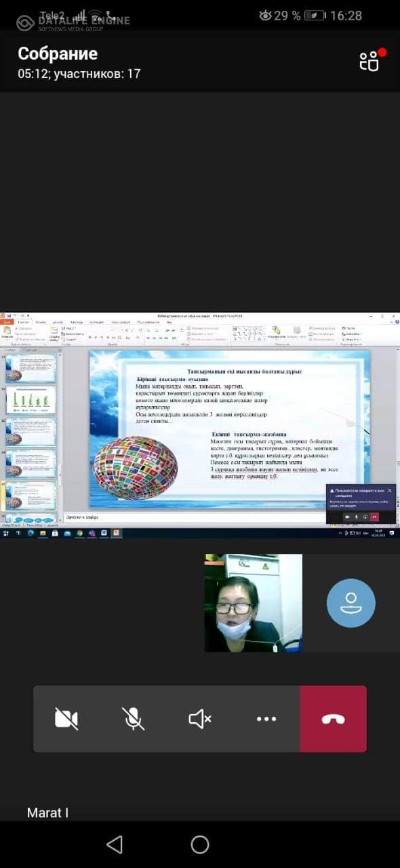The image size is (400, 868).
Task: Select the bar chart slide thumbnail
Action: 31,401
